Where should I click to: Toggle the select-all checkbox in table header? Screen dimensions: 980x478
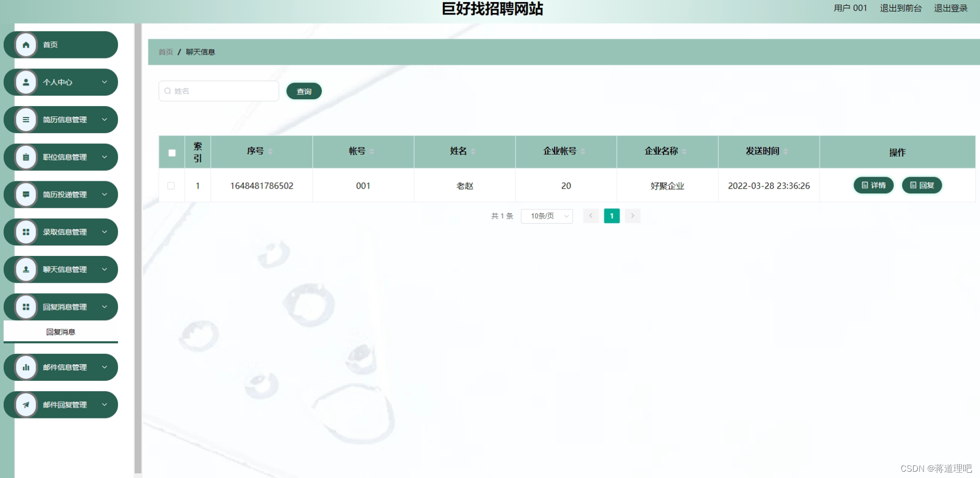[172, 152]
